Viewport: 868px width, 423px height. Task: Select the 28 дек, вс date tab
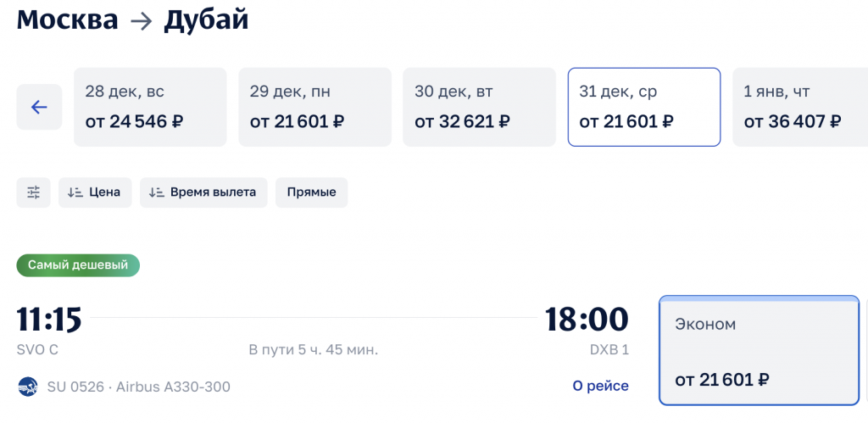(151, 107)
